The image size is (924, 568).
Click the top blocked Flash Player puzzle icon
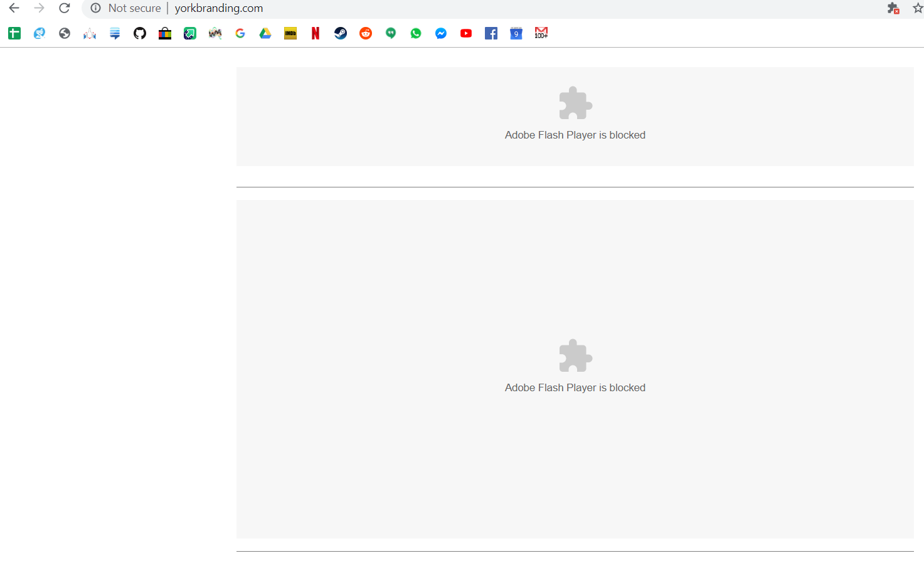(x=575, y=103)
